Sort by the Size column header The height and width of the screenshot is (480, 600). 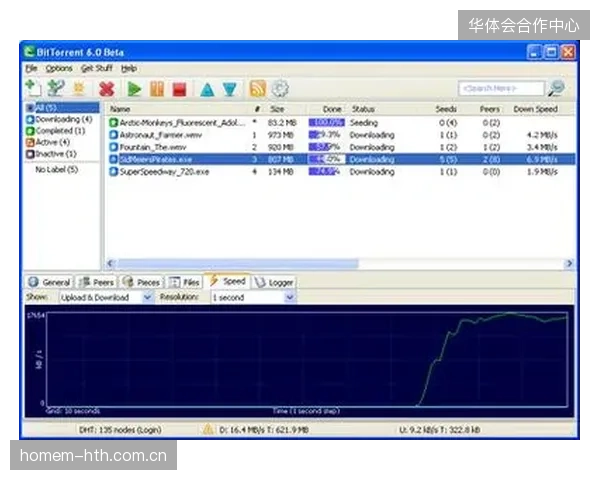click(277, 109)
